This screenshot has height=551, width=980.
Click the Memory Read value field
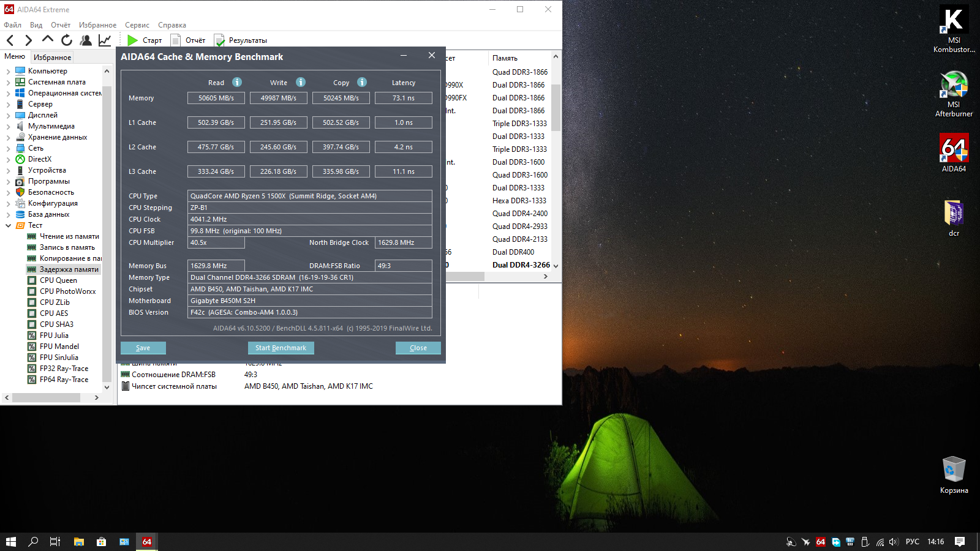[216, 98]
